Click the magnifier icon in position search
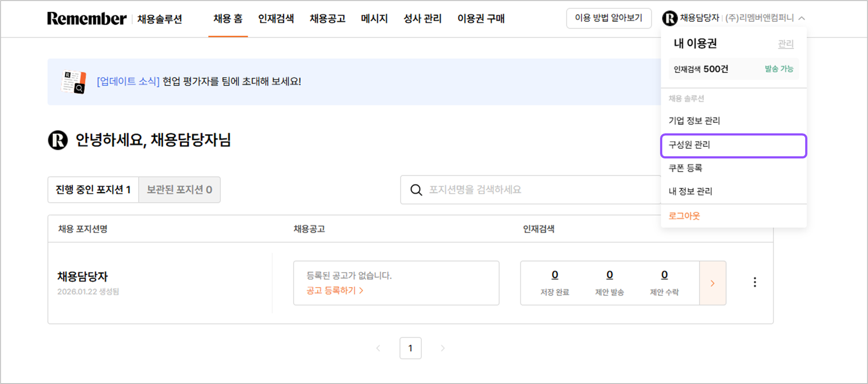The height and width of the screenshot is (384, 868). (x=416, y=190)
